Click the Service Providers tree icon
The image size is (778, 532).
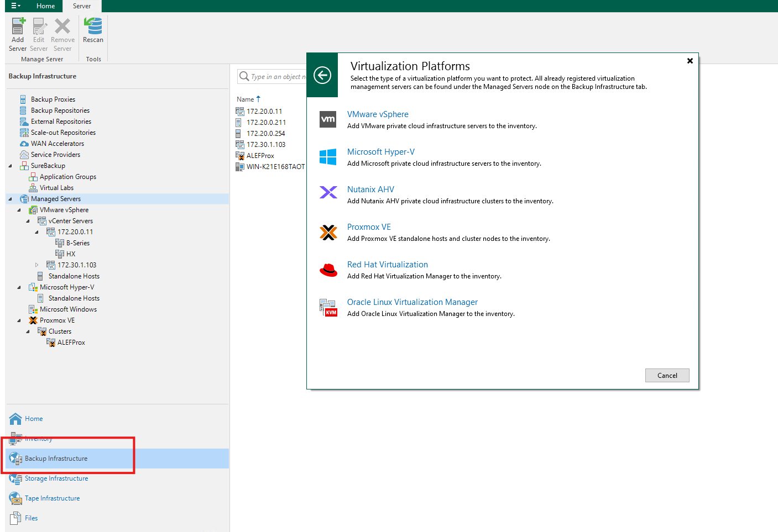[24, 155]
